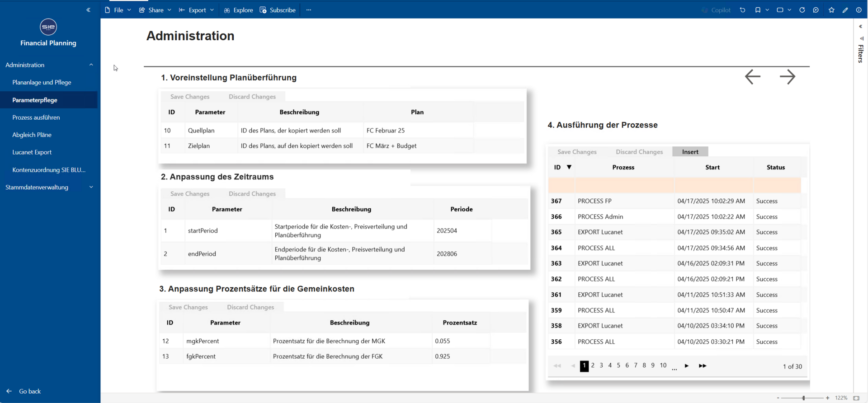Click the refresh visuals icon

click(x=802, y=10)
